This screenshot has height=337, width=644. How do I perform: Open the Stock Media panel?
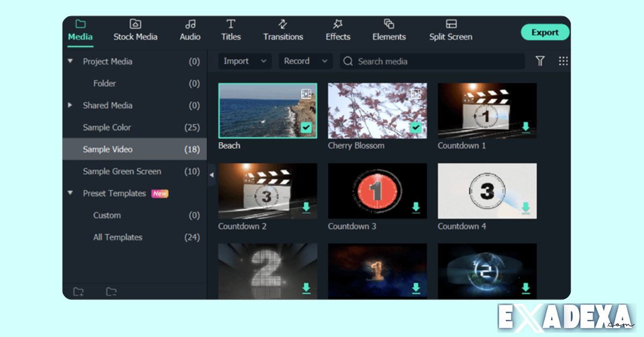point(135,30)
